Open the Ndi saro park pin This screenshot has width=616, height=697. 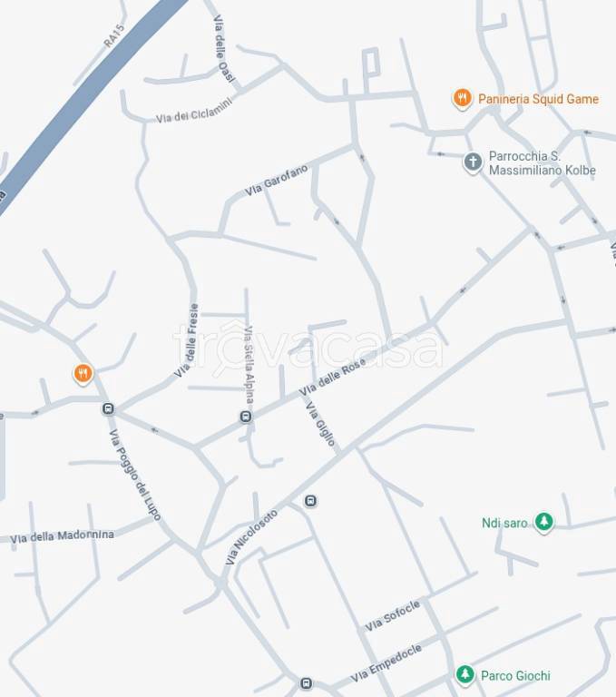point(543,523)
